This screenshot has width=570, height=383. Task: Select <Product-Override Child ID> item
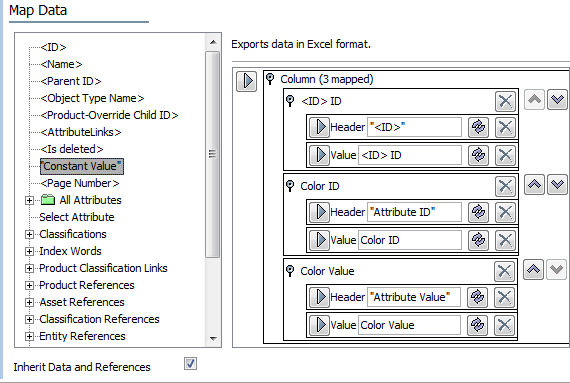(x=109, y=115)
